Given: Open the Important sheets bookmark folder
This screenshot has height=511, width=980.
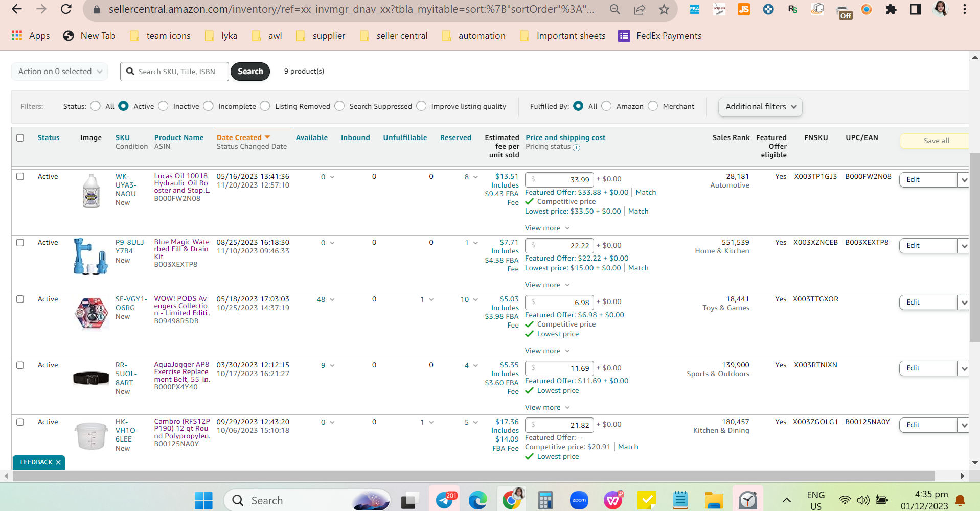Looking at the screenshot, I should coord(562,36).
